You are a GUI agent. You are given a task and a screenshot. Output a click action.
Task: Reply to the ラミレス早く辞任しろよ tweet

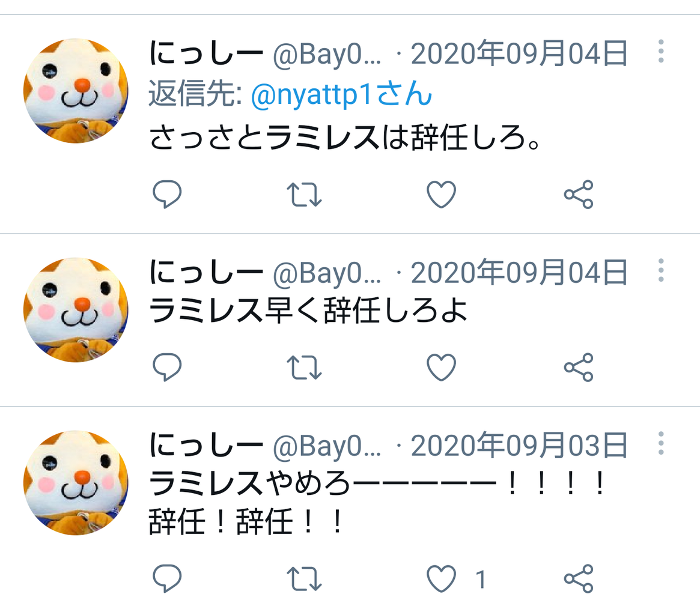167,367
